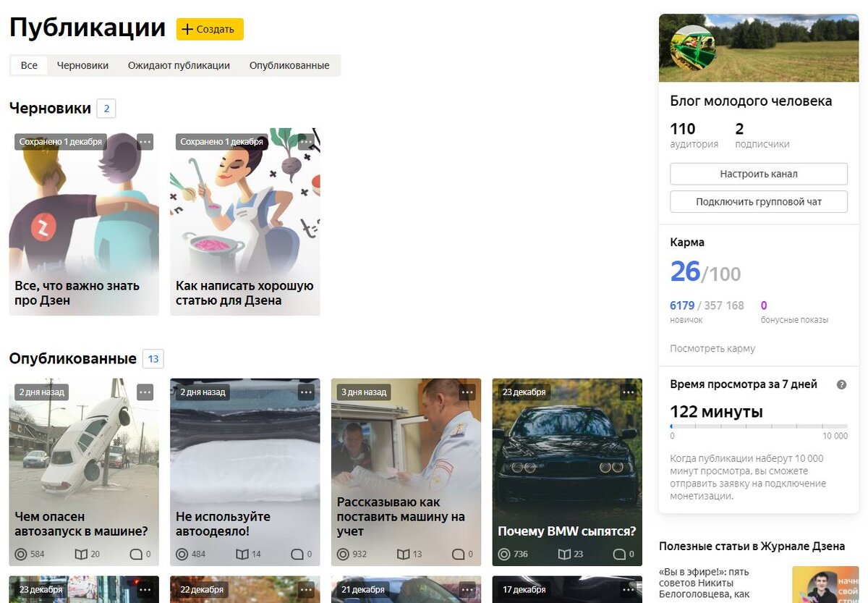Viewport: 868px width, 603px height.
Task: Click reads icon showing 20
Action: click(x=81, y=554)
